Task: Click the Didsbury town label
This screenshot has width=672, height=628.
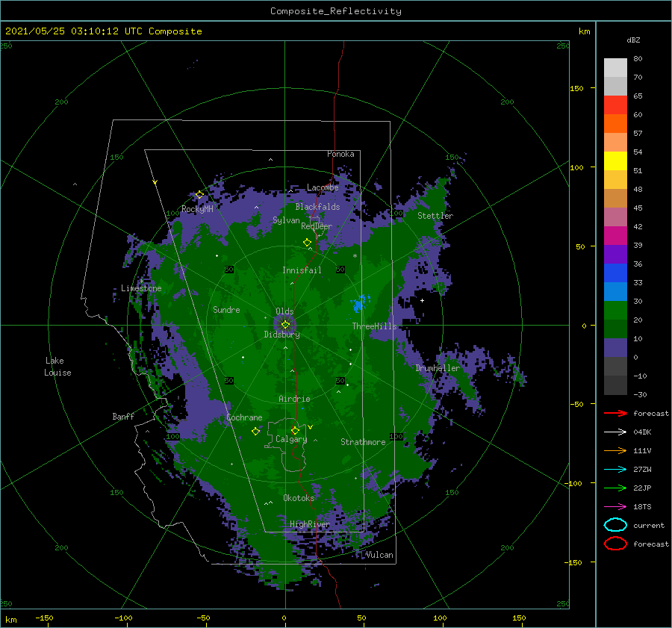Action: pyautogui.click(x=281, y=335)
